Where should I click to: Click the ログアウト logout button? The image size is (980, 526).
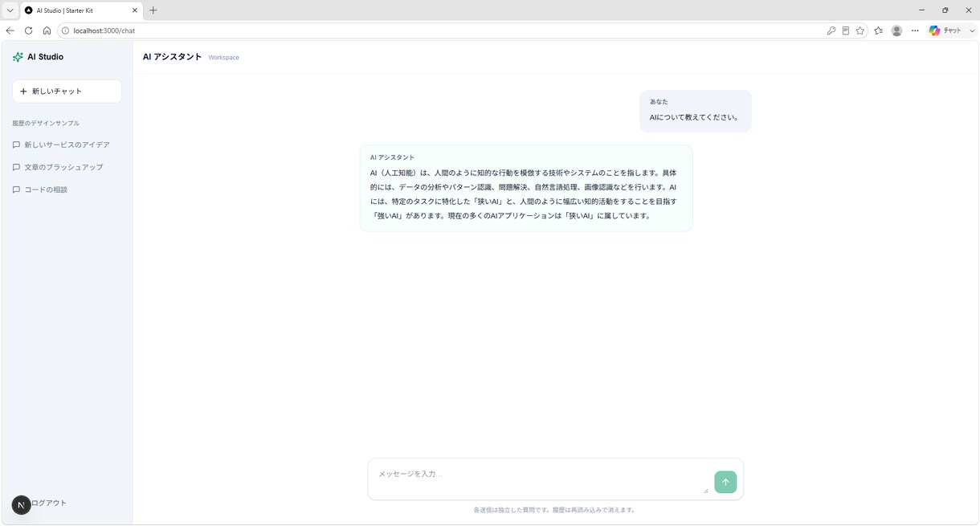pyautogui.click(x=48, y=503)
